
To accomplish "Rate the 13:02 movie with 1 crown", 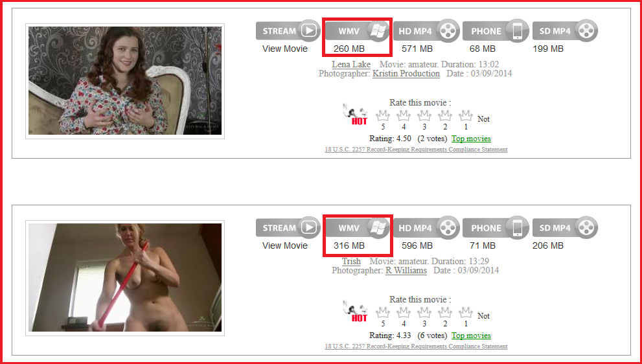I will tap(466, 116).
